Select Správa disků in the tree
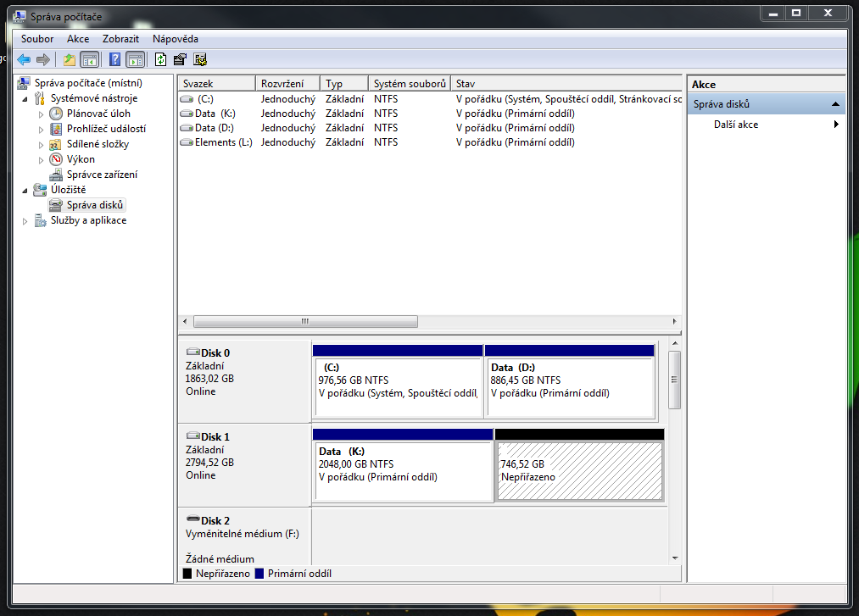 95,205
